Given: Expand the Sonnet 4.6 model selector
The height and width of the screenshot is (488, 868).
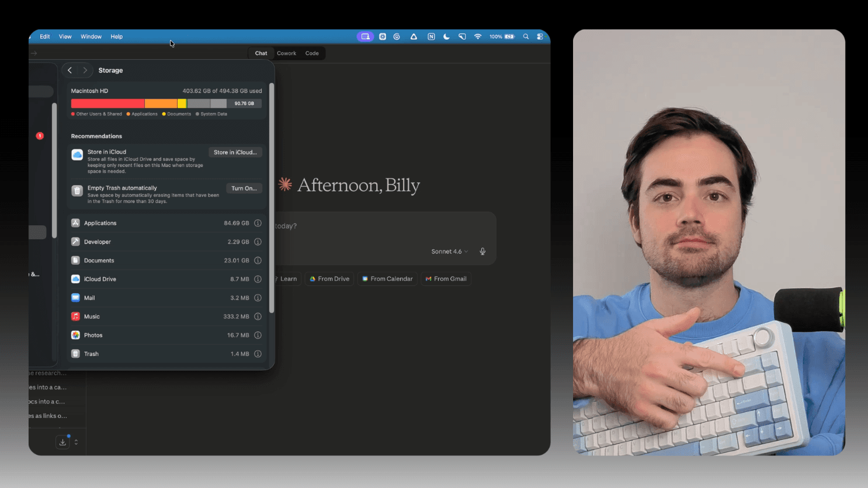Looking at the screenshot, I should coord(449,252).
